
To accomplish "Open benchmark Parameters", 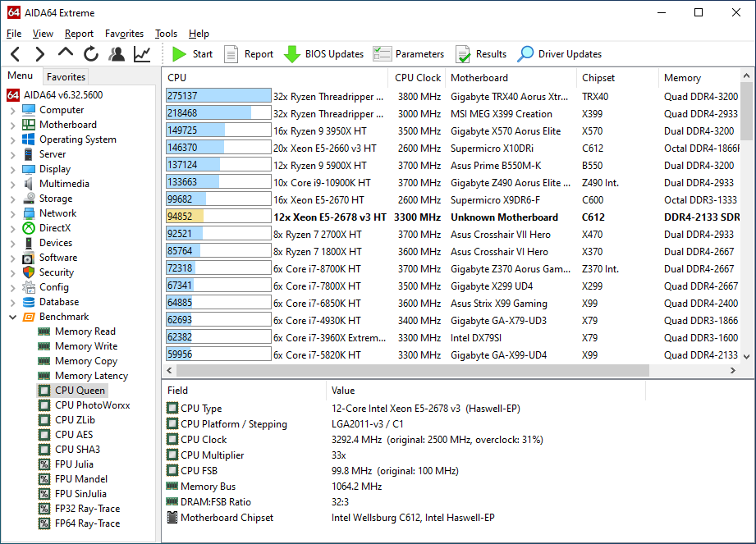I will pyautogui.click(x=409, y=54).
